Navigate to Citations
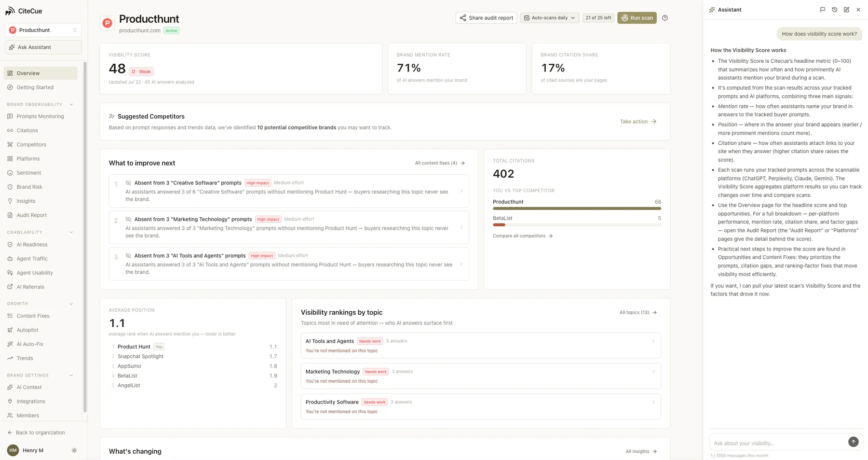 tap(41, 130)
